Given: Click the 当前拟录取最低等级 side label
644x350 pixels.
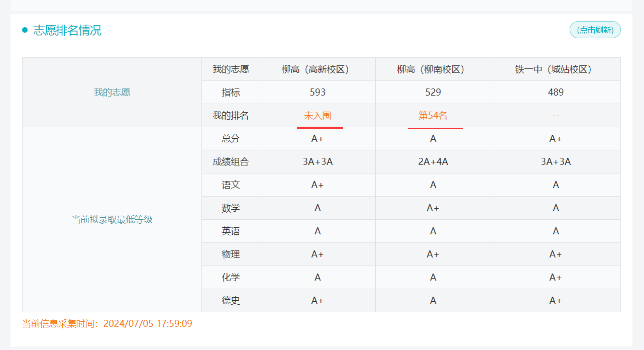Looking at the screenshot, I should tap(112, 220).
